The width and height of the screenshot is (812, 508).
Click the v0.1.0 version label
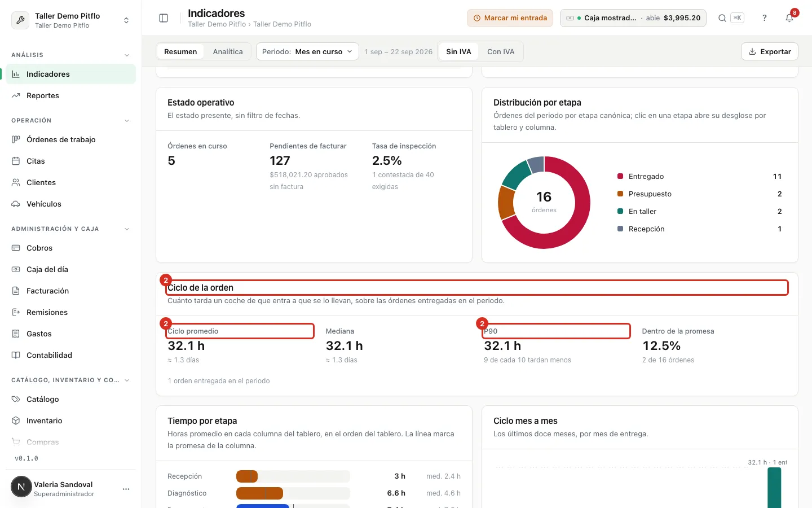[x=27, y=458]
